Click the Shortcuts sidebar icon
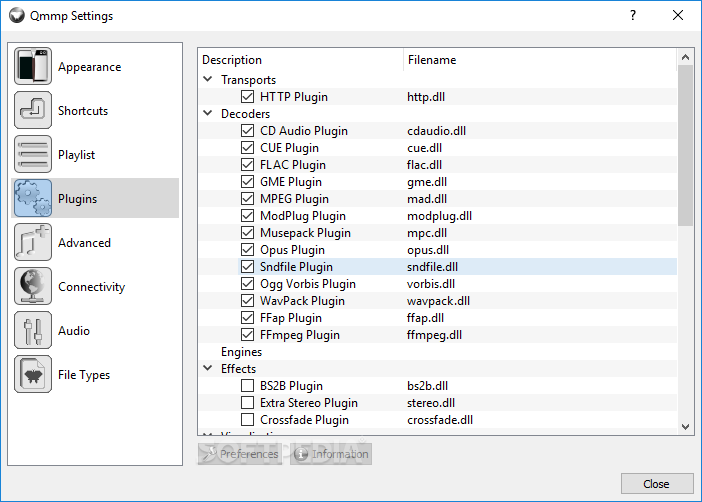This screenshot has width=702, height=502. (33, 110)
